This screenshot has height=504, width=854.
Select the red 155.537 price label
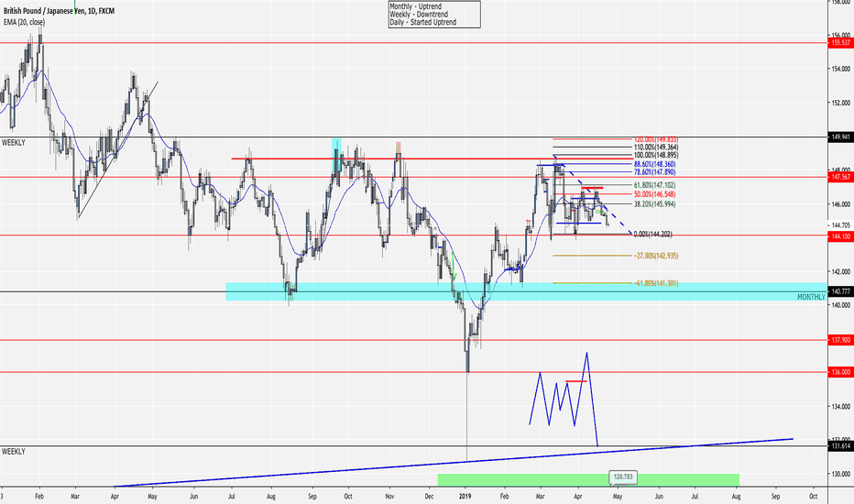tap(840, 42)
